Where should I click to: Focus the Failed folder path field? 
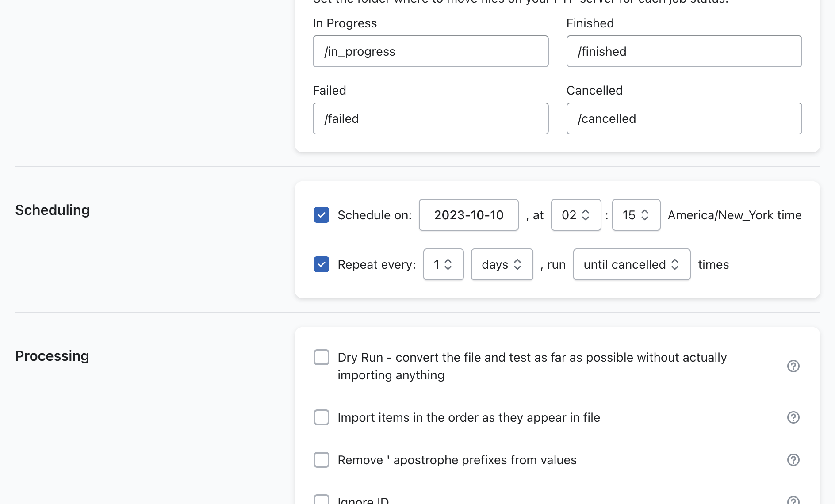tap(430, 118)
